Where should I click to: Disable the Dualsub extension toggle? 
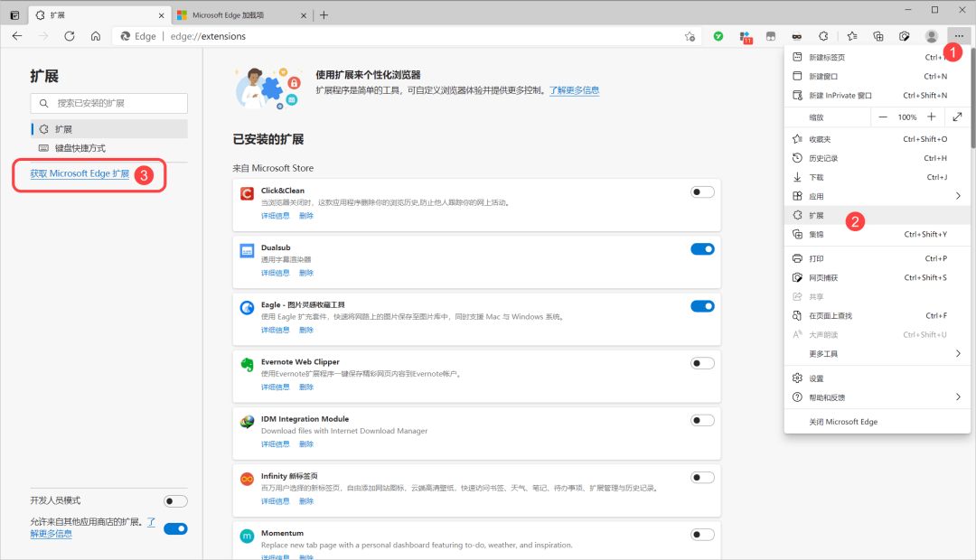click(x=702, y=249)
